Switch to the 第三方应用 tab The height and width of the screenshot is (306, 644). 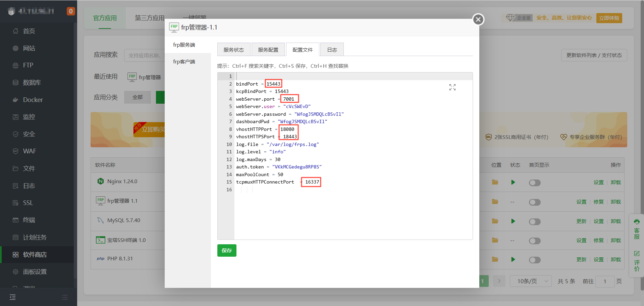150,18
